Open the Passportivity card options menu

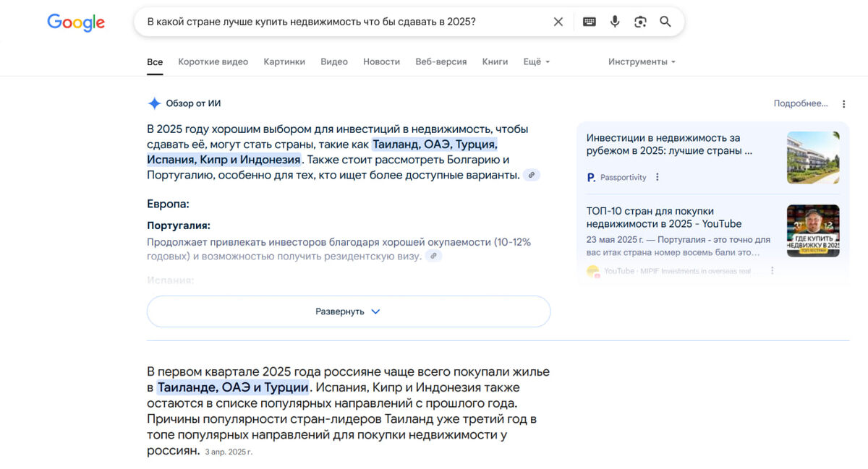point(657,176)
